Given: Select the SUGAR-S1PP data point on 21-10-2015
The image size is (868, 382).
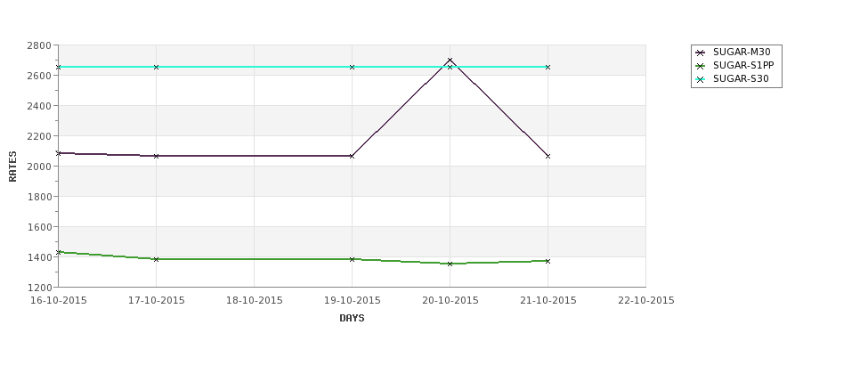Looking at the screenshot, I should pos(548,261).
